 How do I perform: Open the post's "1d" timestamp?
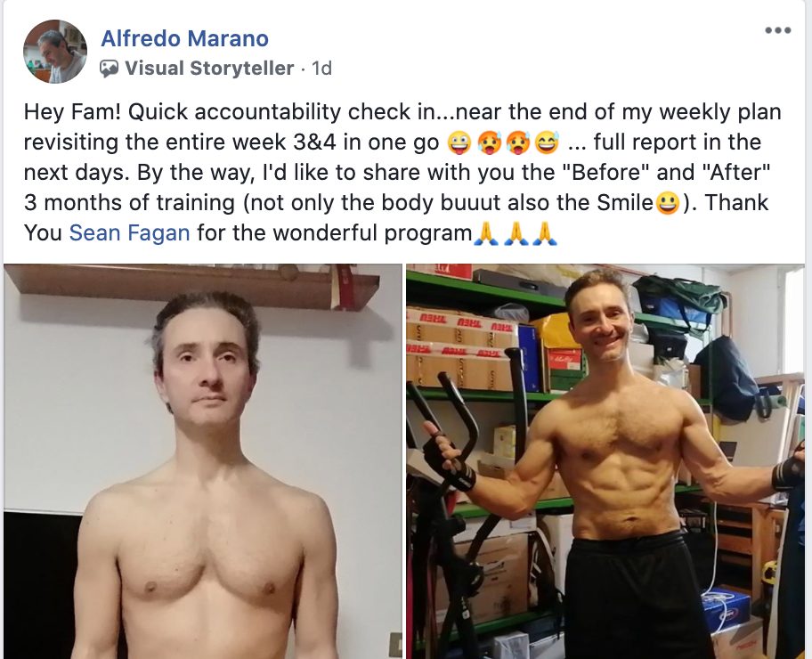pos(321,69)
